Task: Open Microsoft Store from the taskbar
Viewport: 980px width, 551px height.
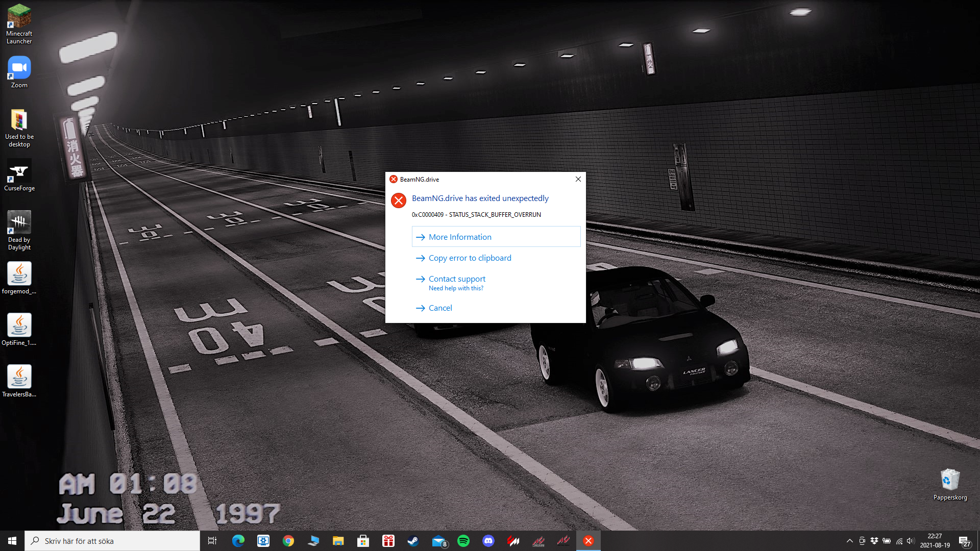Action: 363,541
